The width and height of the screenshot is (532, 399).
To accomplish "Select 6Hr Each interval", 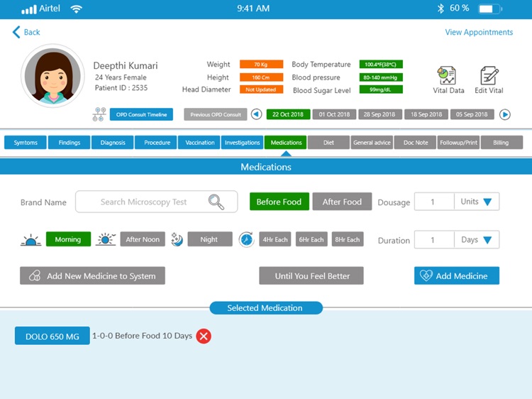I will [x=311, y=239].
